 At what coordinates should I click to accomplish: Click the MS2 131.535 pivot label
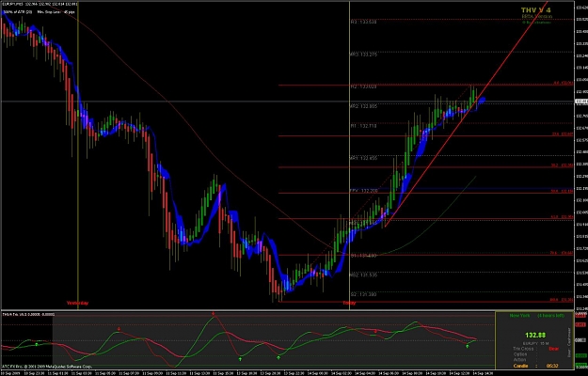pyautogui.click(x=363, y=274)
